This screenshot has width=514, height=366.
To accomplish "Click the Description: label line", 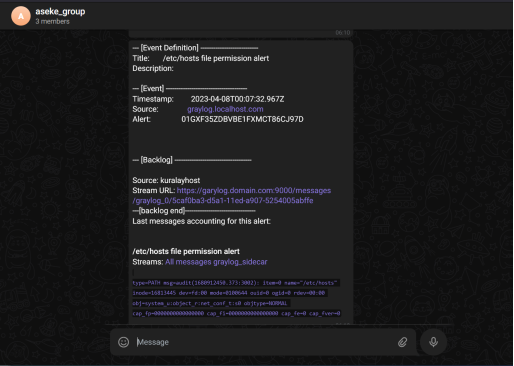I will coord(153,68).
